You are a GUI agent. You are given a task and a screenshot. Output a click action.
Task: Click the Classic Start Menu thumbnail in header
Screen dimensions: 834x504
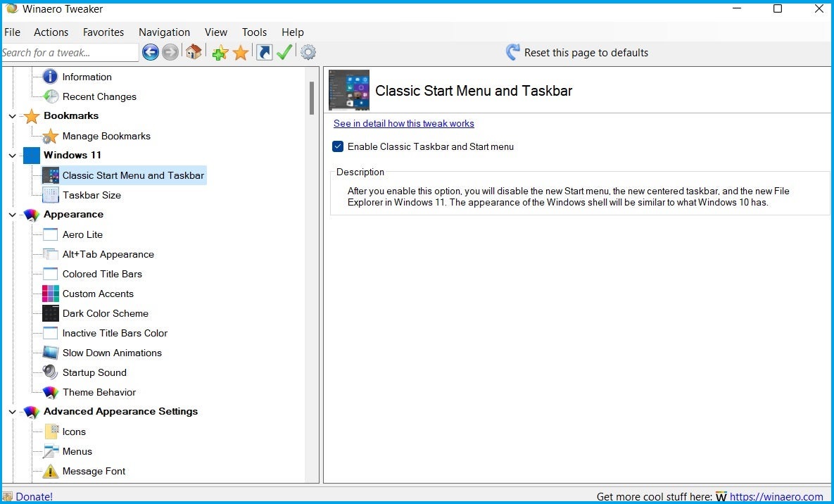[350, 90]
